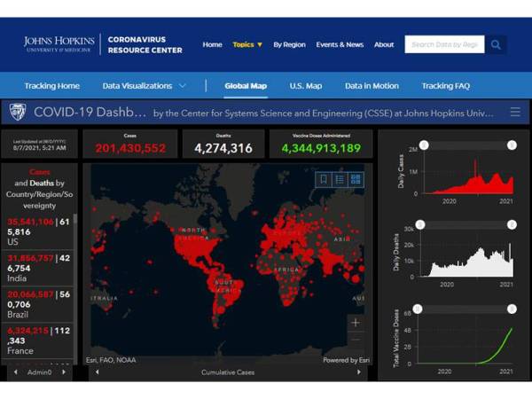
Task: Click the Deaths count 4,274,316
Action: (x=223, y=148)
